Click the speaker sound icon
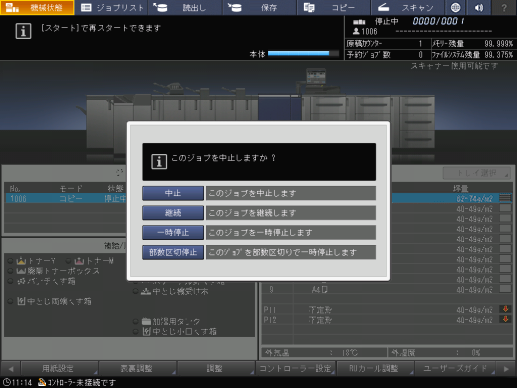 point(479,7)
